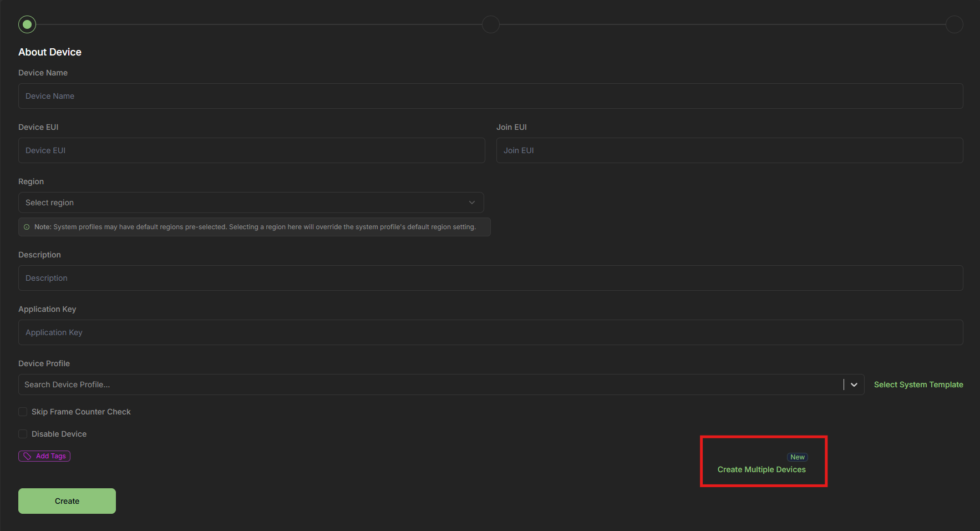980x531 pixels.
Task: Click the Join EUI input field
Action: (x=729, y=150)
